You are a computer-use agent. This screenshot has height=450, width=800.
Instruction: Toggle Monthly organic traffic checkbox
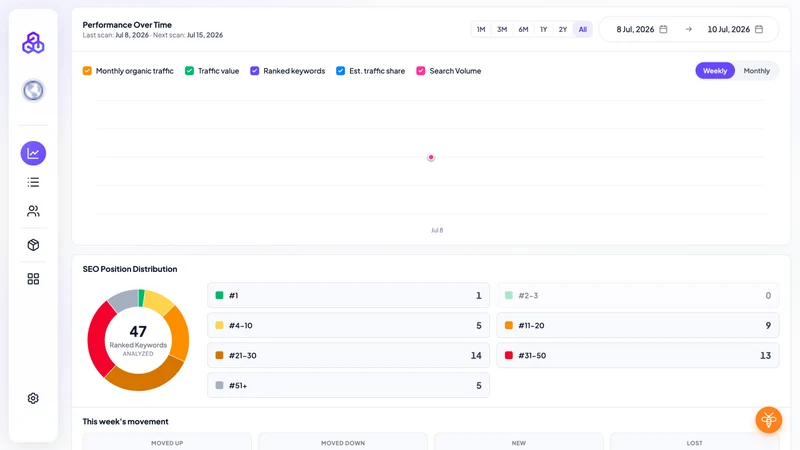(87, 71)
